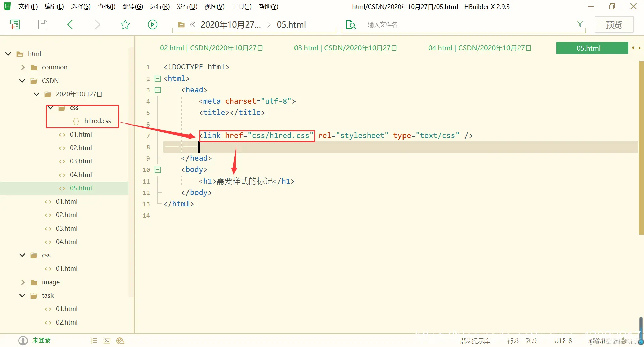Click the browser globe icon in status bar

[120, 341]
